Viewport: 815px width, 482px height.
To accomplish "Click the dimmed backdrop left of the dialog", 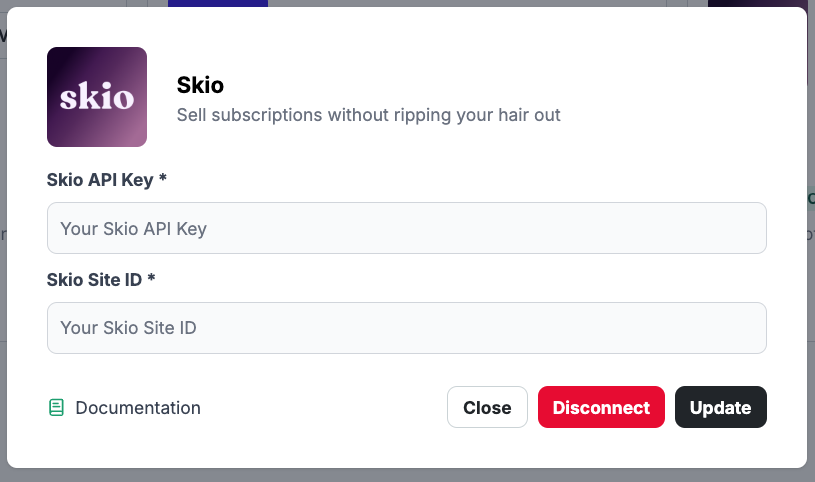I will pyautogui.click(x=3, y=300).
